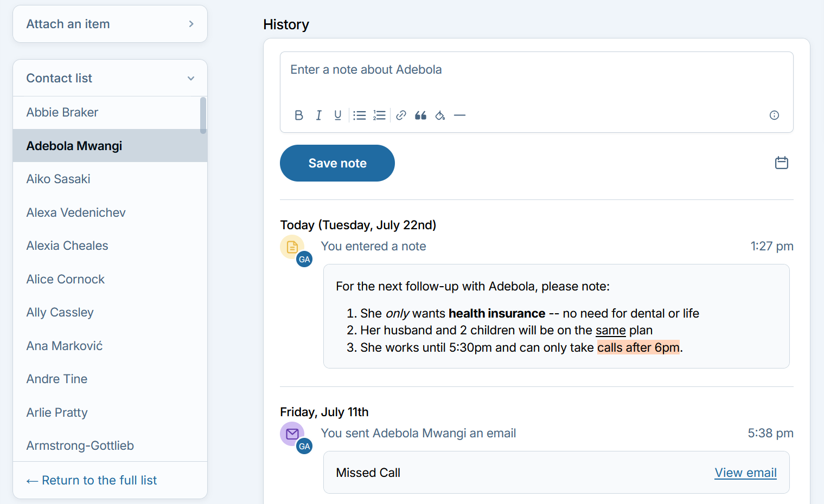Image resolution: width=824 pixels, height=504 pixels.
Task: Apply italic formatting in the note toolbar
Action: [x=318, y=115]
